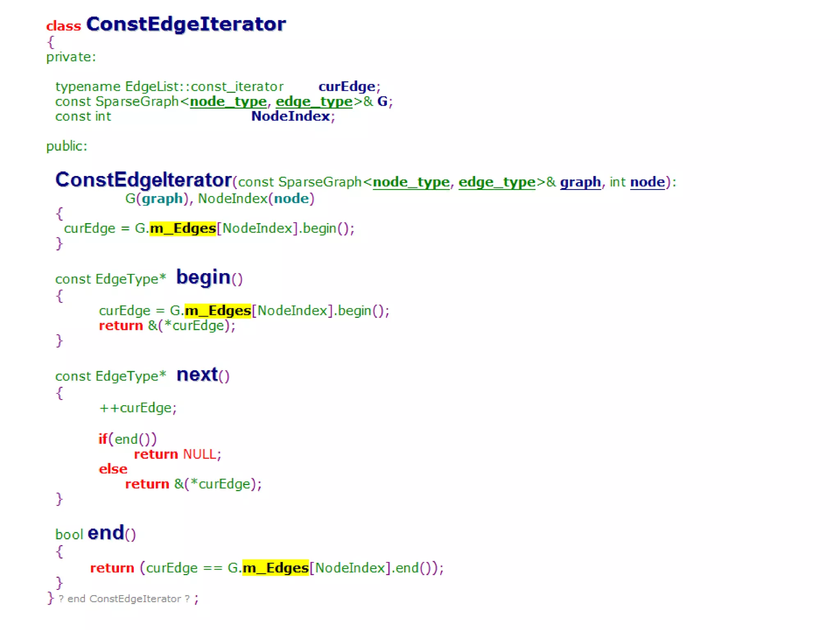
Task: Click 'return &(*curEdge);' after else
Action: pyautogui.click(x=193, y=484)
